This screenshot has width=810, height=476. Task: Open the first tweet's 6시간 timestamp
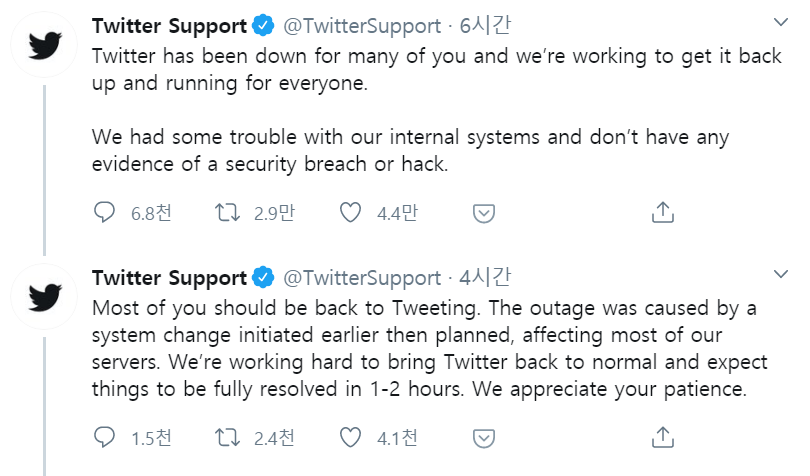[x=485, y=26]
